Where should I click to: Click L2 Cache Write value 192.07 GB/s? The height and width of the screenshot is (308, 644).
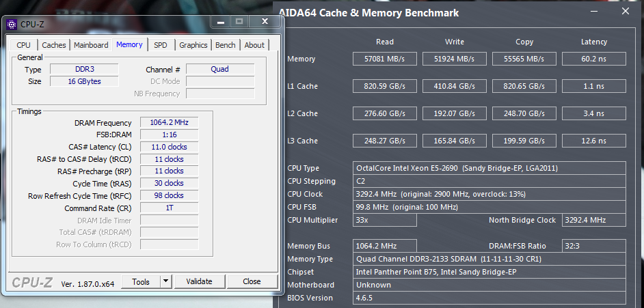(454, 113)
